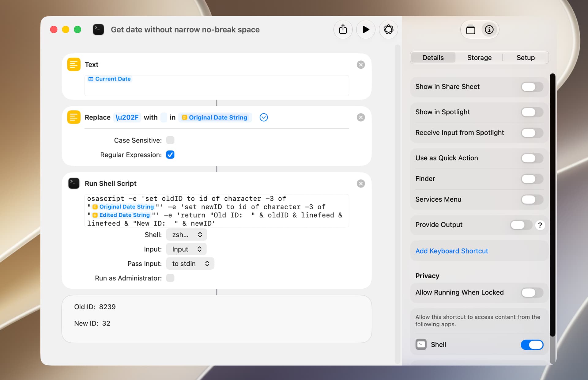Remove the Text action
Viewport: 588px width, 380px height.
(361, 65)
